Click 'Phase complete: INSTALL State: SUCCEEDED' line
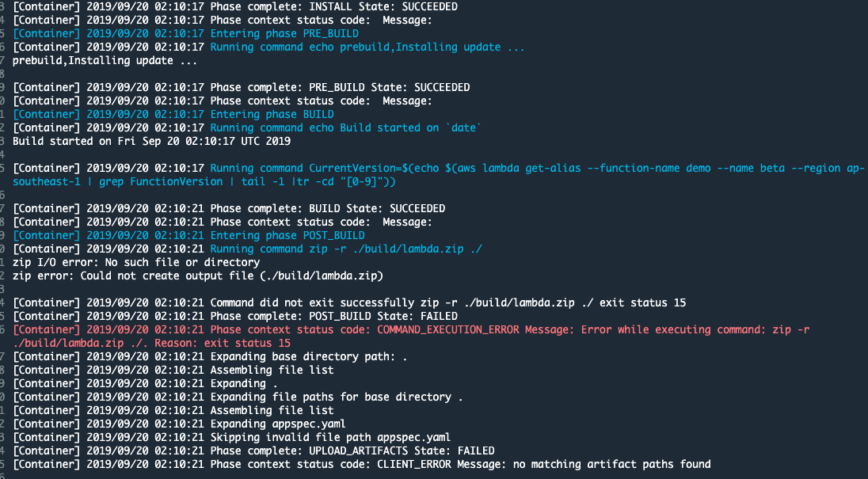Screen dimensions: 868x479 [235, 6]
